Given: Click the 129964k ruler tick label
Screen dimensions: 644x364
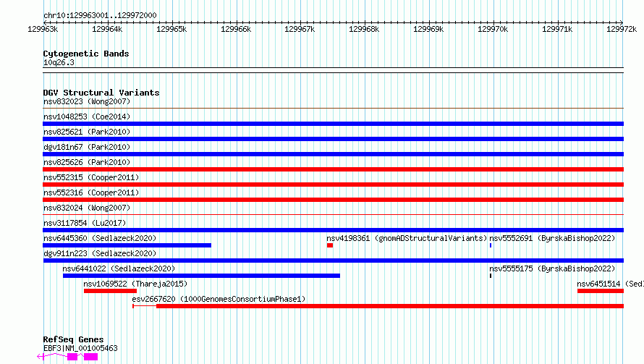Looking at the screenshot, I should click(x=107, y=29).
